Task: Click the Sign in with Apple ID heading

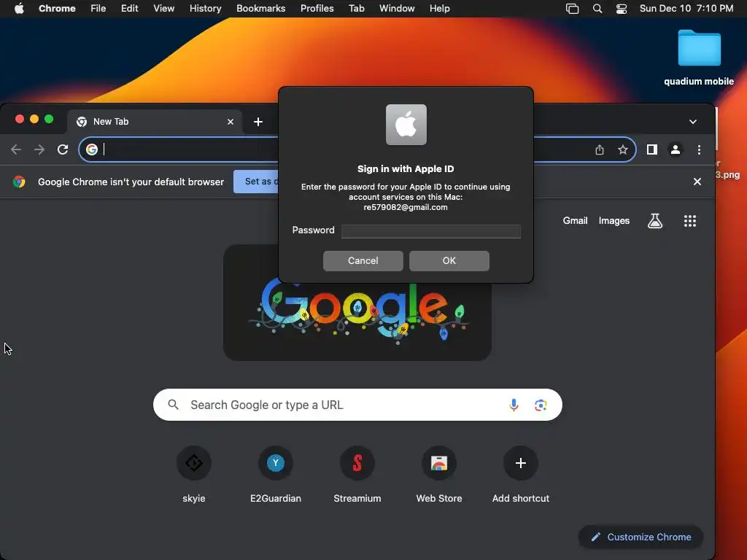Action: (x=406, y=168)
